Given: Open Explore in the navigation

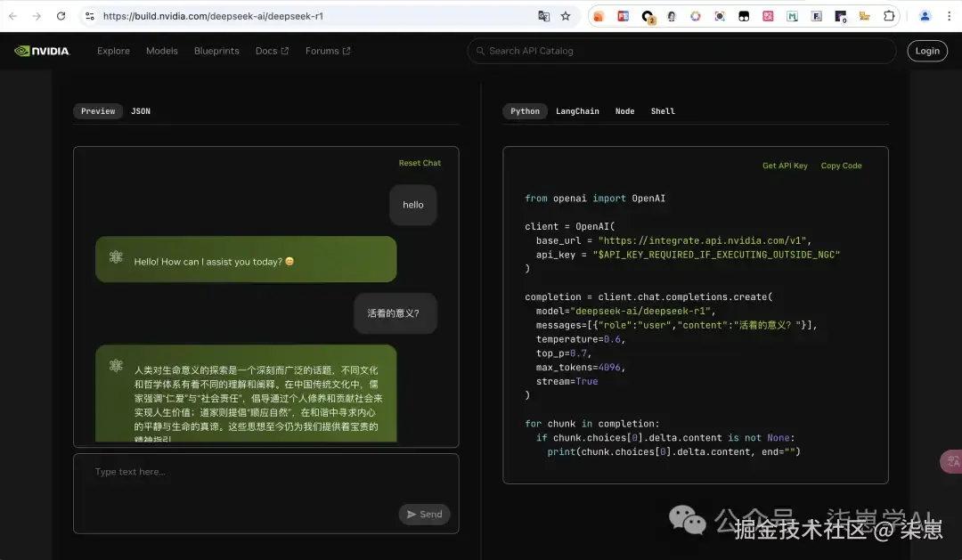Looking at the screenshot, I should (x=113, y=51).
